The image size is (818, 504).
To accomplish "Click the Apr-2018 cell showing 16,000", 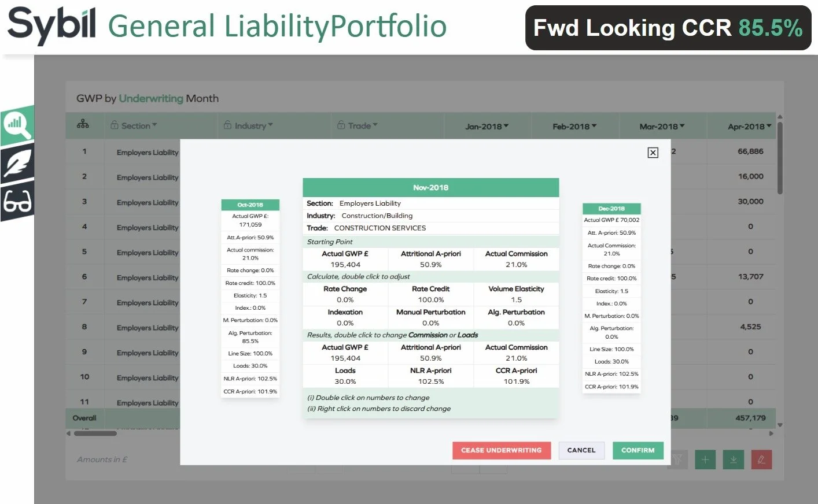I will point(750,176).
